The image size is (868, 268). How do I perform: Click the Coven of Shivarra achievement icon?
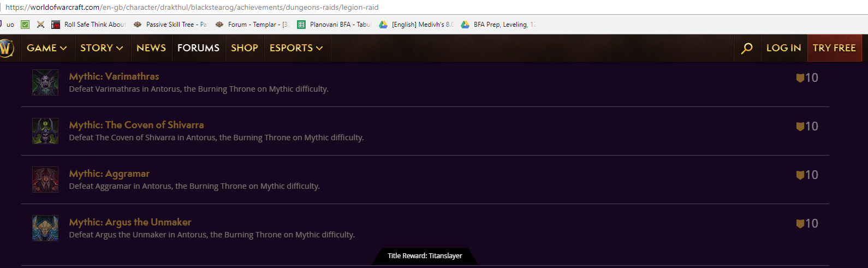click(45, 131)
